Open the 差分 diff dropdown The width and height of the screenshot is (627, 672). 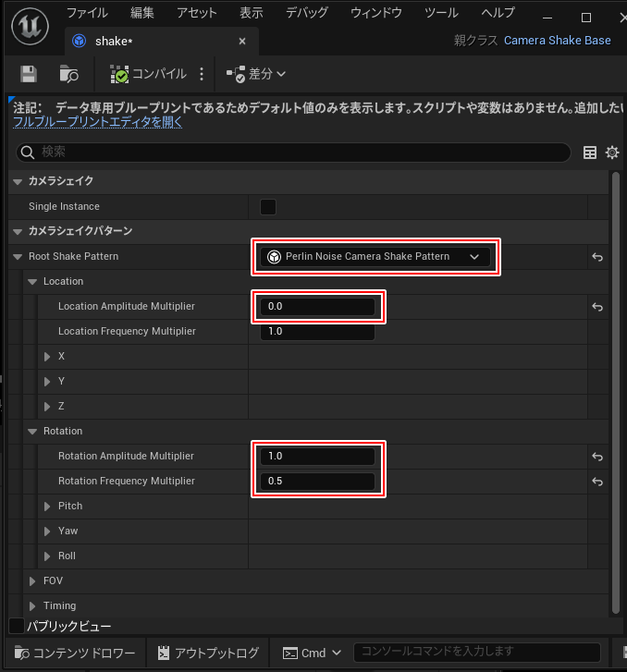pos(256,74)
